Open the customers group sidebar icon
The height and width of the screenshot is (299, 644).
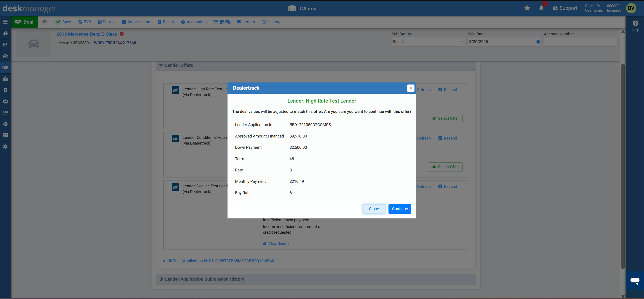(x=5, y=101)
